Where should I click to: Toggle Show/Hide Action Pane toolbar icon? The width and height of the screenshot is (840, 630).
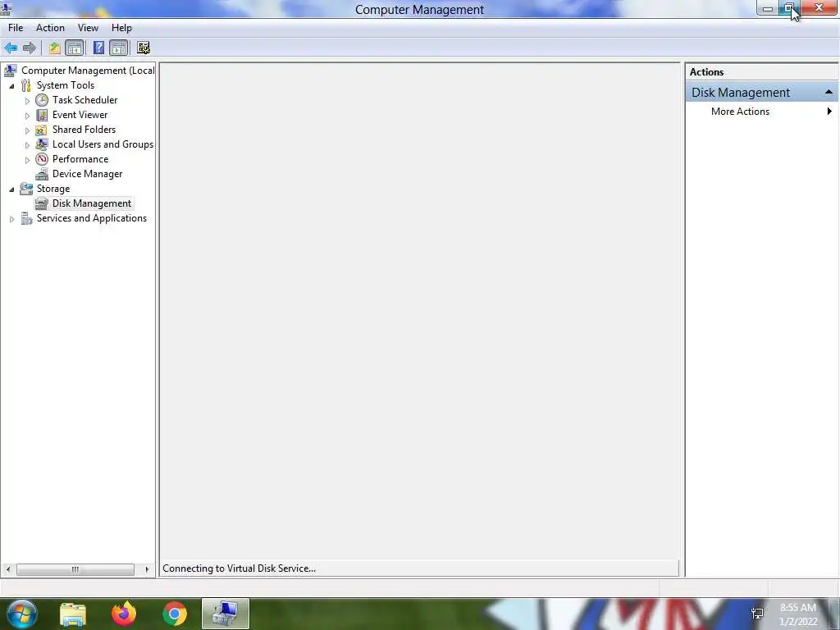119,48
